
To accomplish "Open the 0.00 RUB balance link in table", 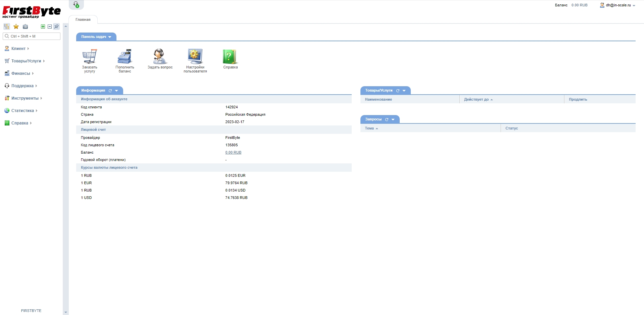I will pyautogui.click(x=233, y=152).
